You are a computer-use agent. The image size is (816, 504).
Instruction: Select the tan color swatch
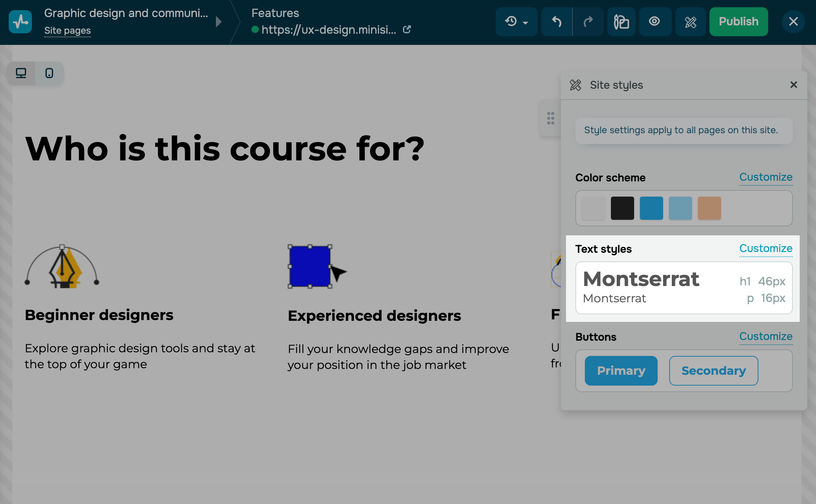[x=709, y=208]
